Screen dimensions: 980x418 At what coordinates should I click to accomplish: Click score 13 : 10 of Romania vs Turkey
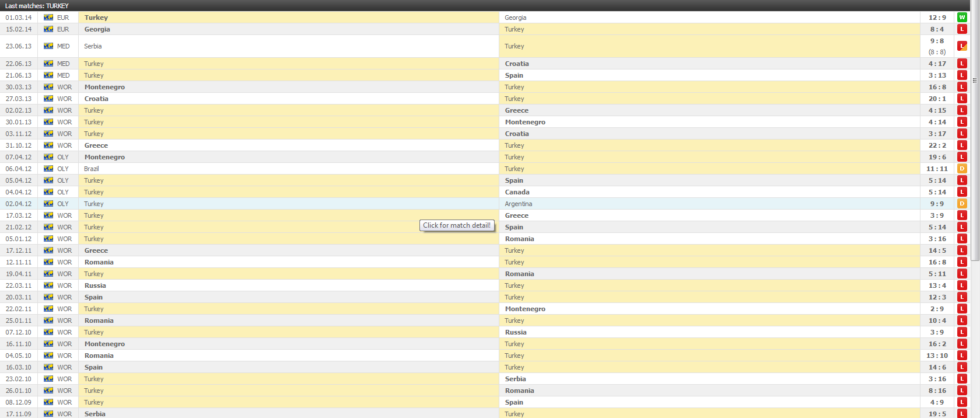tap(937, 356)
